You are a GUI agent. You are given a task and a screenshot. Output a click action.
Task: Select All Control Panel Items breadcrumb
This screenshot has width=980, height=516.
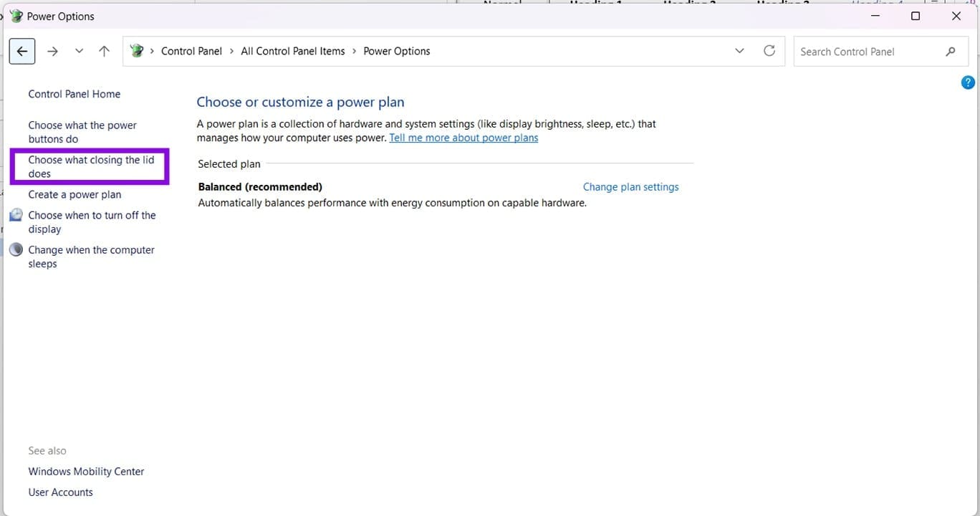pos(293,51)
